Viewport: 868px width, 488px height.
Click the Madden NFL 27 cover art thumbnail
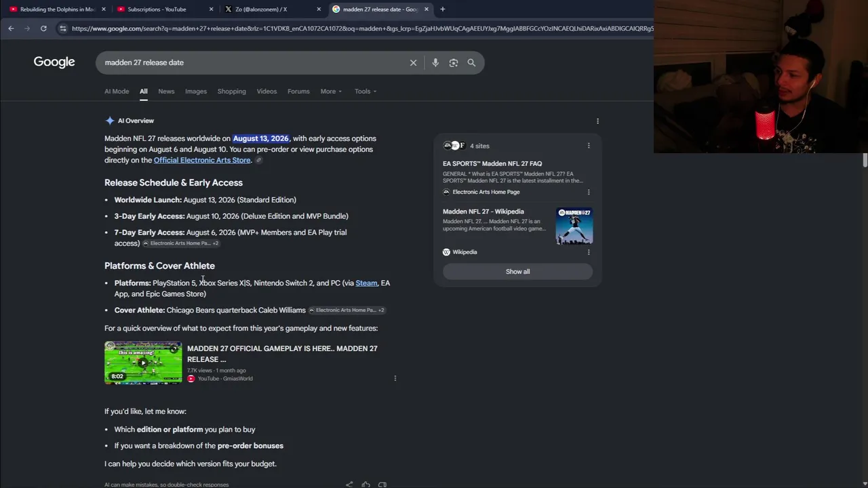(x=574, y=226)
